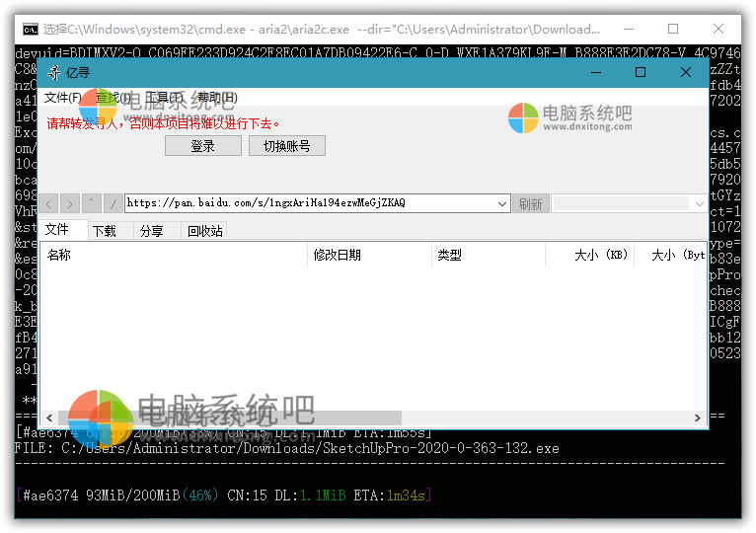Open the 查找(I) menu
This screenshot has width=756, height=533.
coord(113,98)
